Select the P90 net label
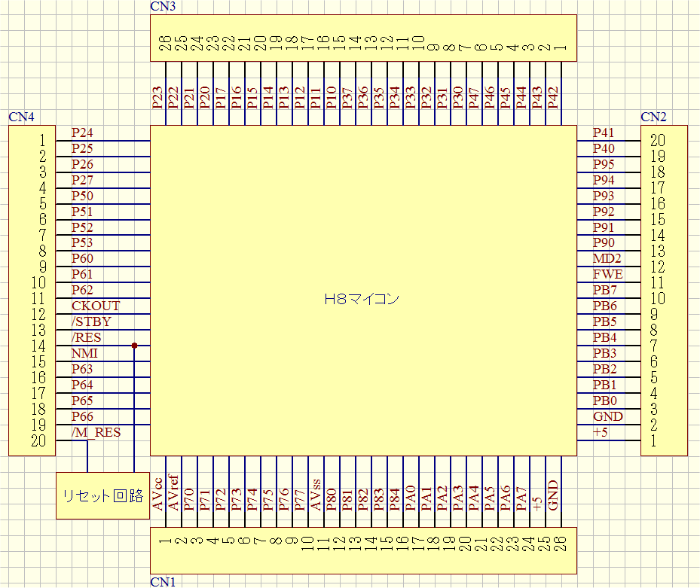 click(x=604, y=242)
